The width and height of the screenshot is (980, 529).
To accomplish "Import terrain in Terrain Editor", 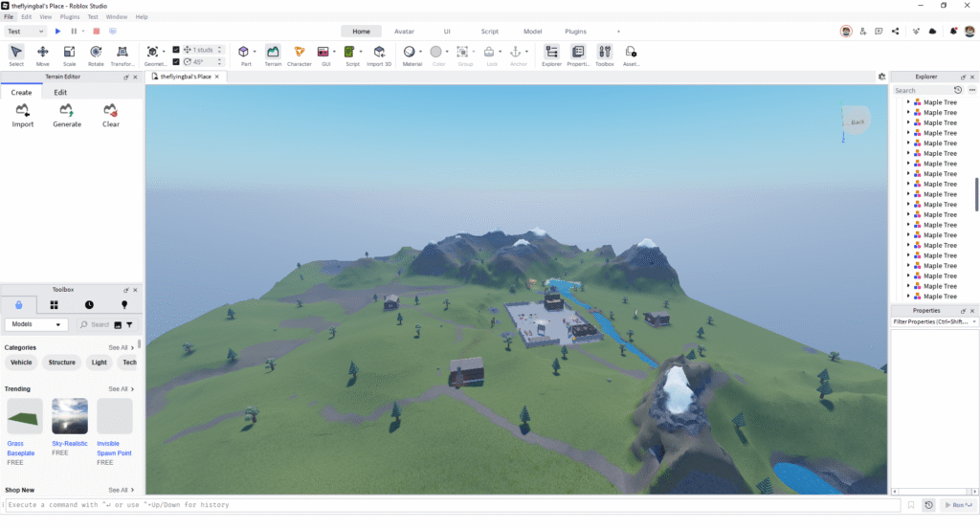I will tap(23, 116).
